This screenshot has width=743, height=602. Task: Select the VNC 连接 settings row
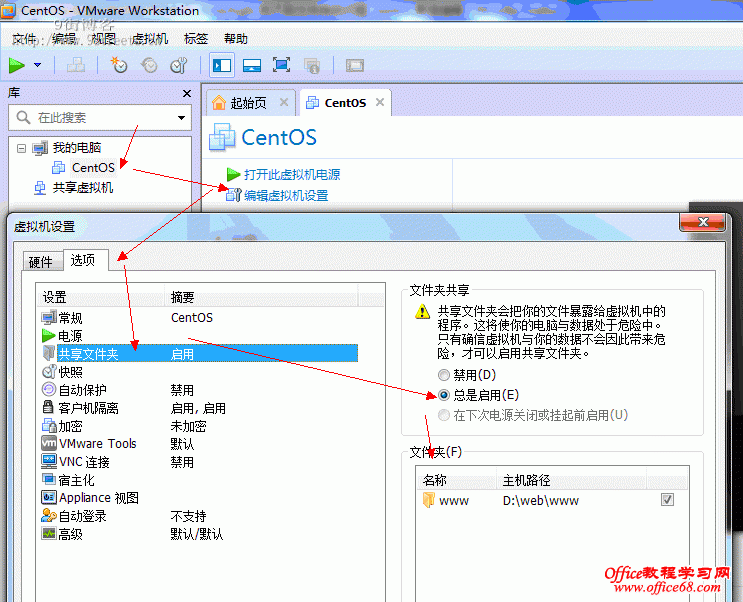coord(199,462)
